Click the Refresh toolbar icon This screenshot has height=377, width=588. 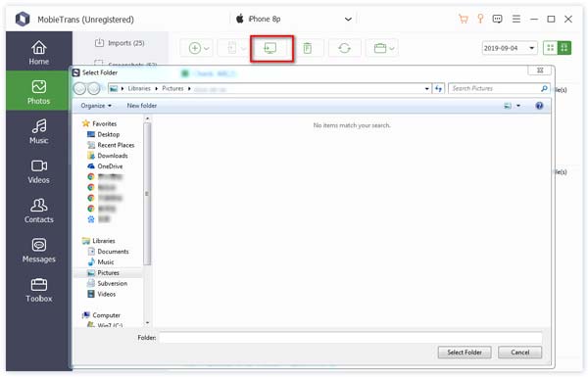point(344,48)
